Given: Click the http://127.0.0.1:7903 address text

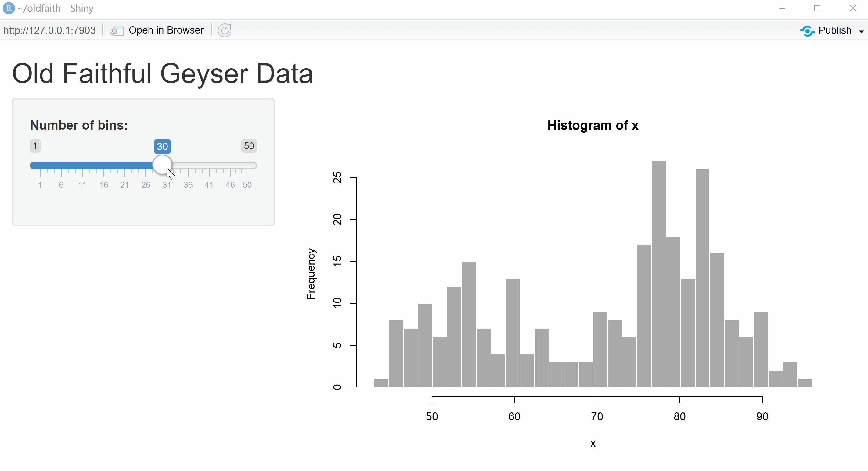Looking at the screenshot, I should pyautogui.click(x=49, y=30).
